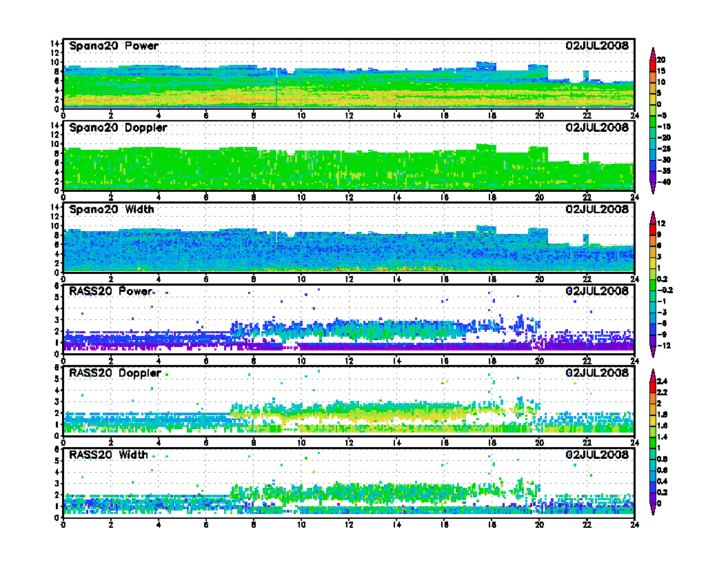
Task: Pick the red swatch beside 9 on middle colorbar
Action: 653,229
